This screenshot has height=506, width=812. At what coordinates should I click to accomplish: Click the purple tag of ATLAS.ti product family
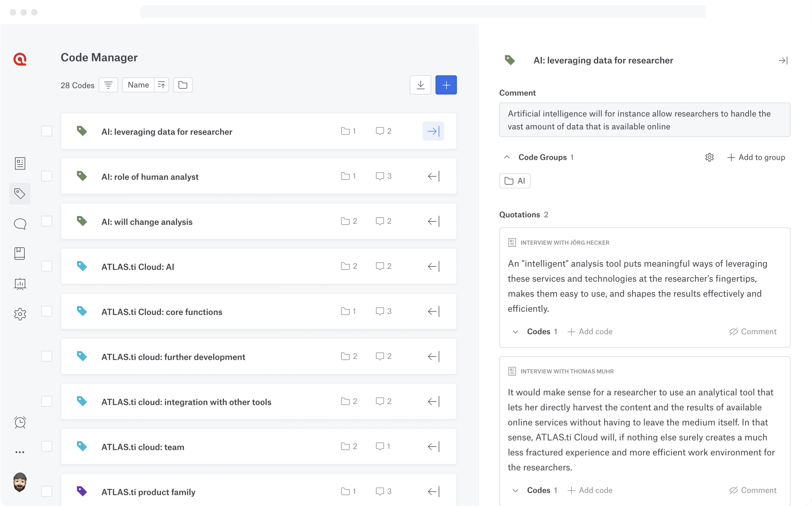click(82, 491)
